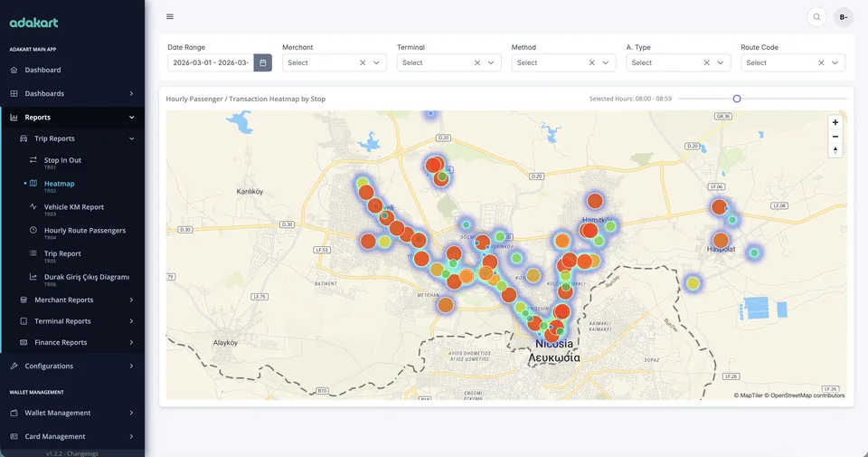This screenshot has width=868, height=457.
Task: Clear the Merchant selection
Action: point(363,62)
